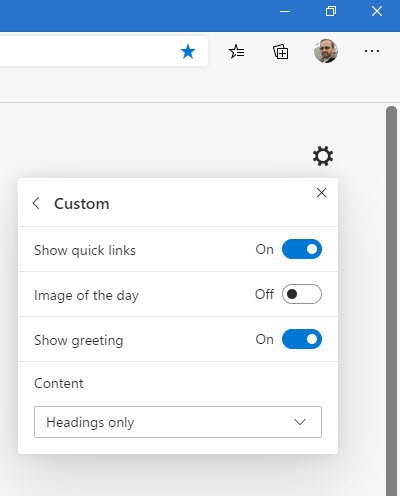Image resolution: width=400 pixels, height=496 pixels.
Task: Click the page settings gear icon
Action: click(323, 156)
